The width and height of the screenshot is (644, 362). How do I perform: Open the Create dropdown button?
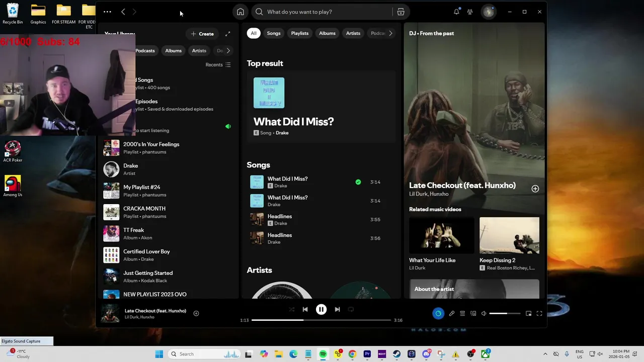(x=202, y=34)
